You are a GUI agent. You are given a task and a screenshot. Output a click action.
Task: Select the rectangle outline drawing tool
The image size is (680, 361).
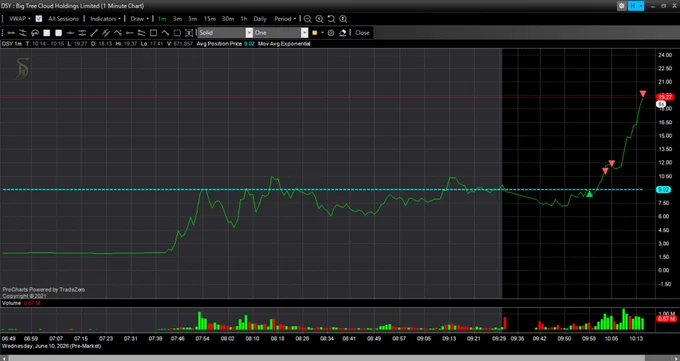pyautogui.click(x=153, y=33)
